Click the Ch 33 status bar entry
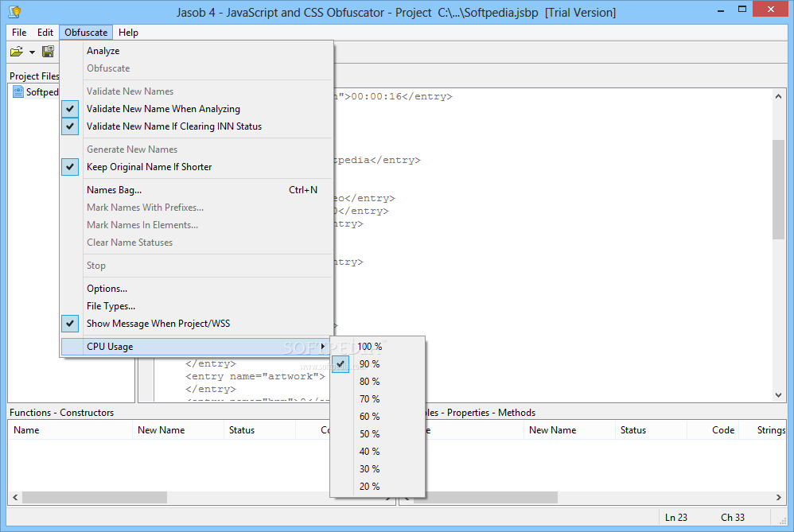This screenshot has width=794, height=532. click(x=733, y=518)
